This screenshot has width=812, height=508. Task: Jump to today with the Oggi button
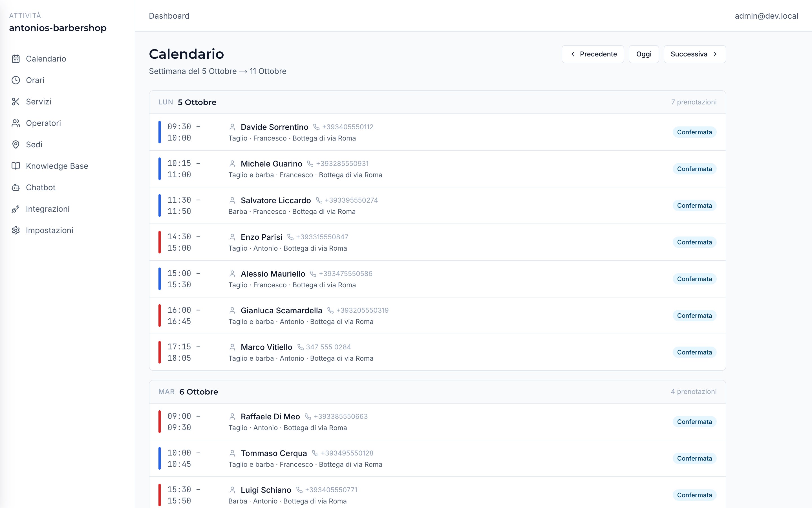pyautogui.click(x=644, y=54)
